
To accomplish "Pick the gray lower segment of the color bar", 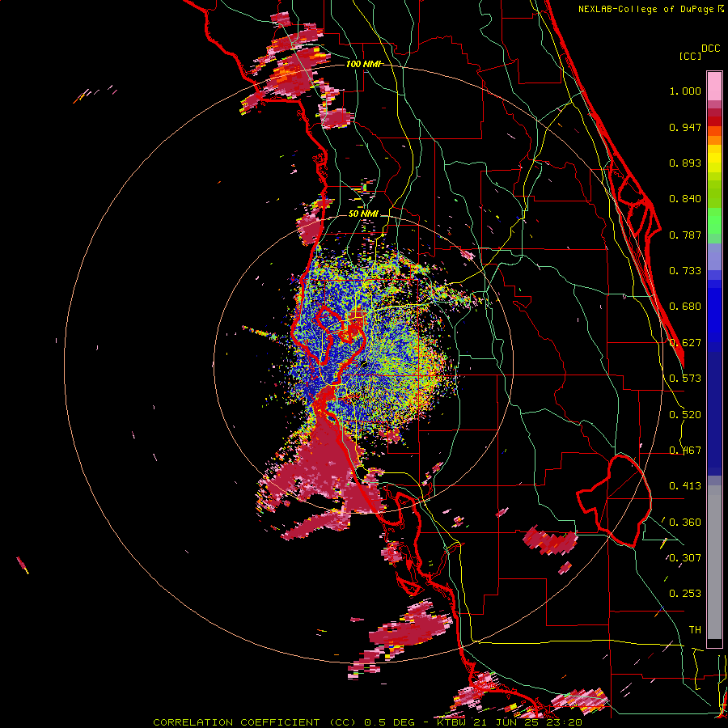I will [714, 562].
